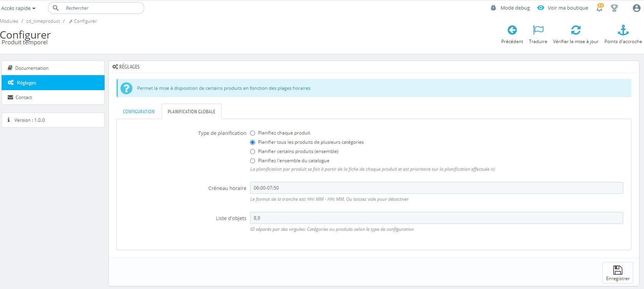Open the Accès rapide dropdown
This screenshot has height=289, width=644.
pyautogui.click(x=18, y=8)
